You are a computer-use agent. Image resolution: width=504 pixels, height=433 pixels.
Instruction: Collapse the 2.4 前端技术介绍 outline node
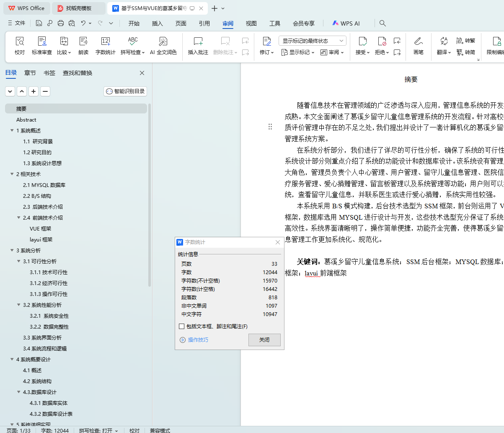click(x=19, y=218)
